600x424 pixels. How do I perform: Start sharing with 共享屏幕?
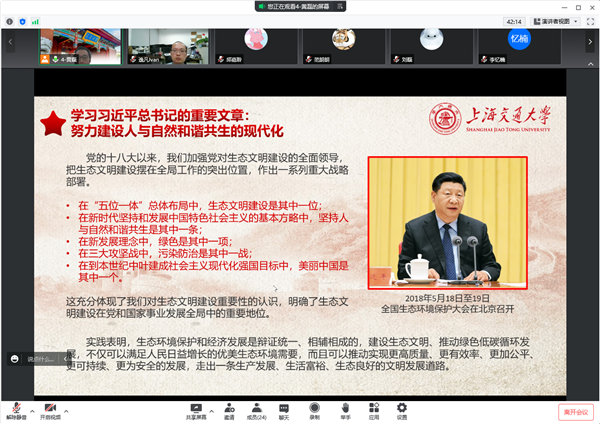point(196,411)
